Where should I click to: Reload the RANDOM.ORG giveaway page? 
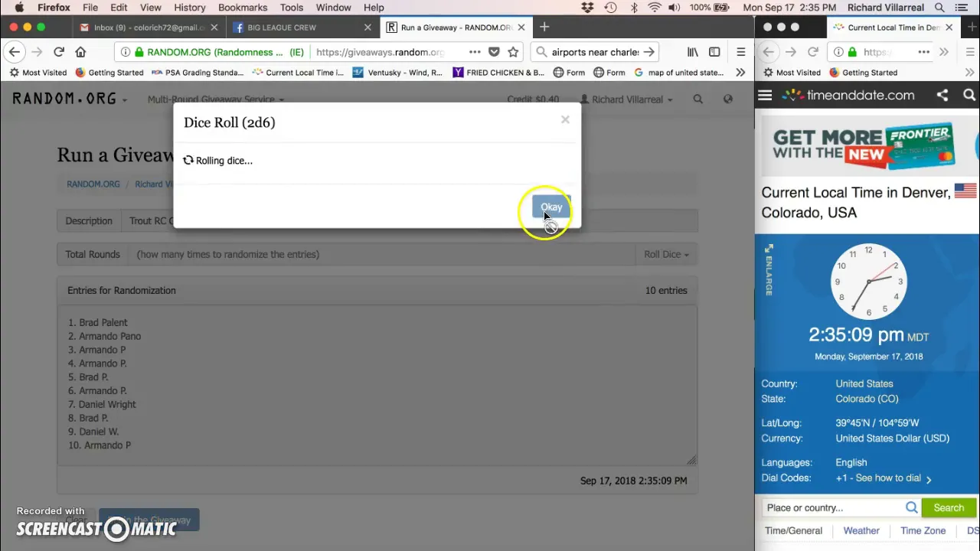pyautogui.click(x=59, y=52)
